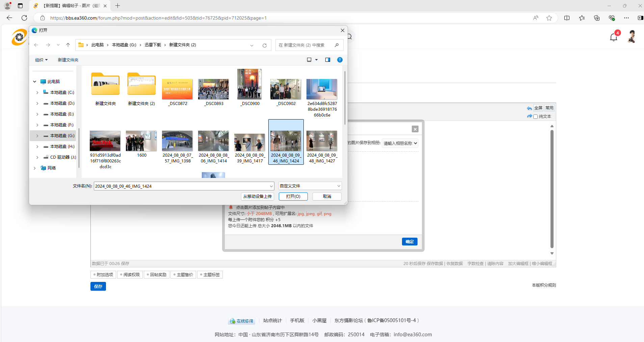
Task: Click the Up one level arrow in file dialog
Action: 68,45
